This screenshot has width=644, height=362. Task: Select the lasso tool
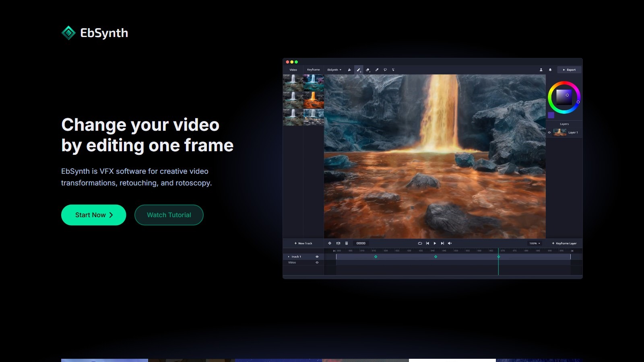(385, 70)
